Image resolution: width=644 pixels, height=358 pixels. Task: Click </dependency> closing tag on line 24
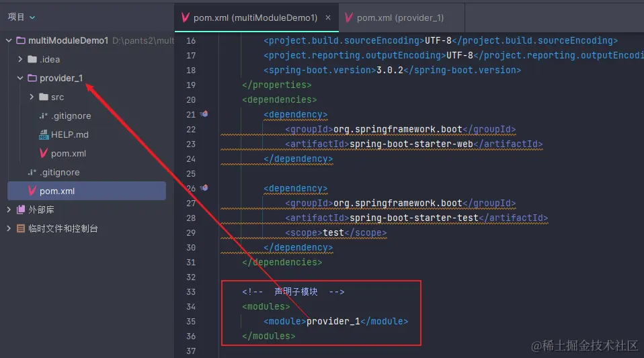coord(298,159)
